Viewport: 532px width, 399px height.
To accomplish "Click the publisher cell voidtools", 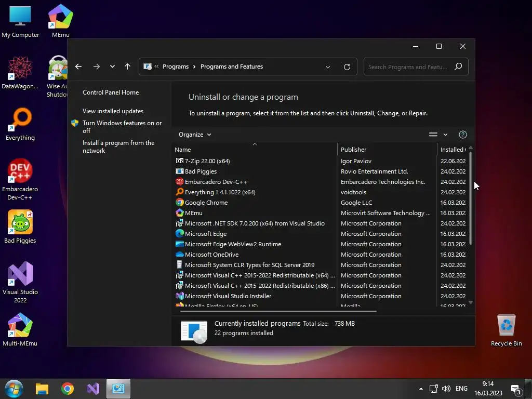I will (x=353, y=192).
